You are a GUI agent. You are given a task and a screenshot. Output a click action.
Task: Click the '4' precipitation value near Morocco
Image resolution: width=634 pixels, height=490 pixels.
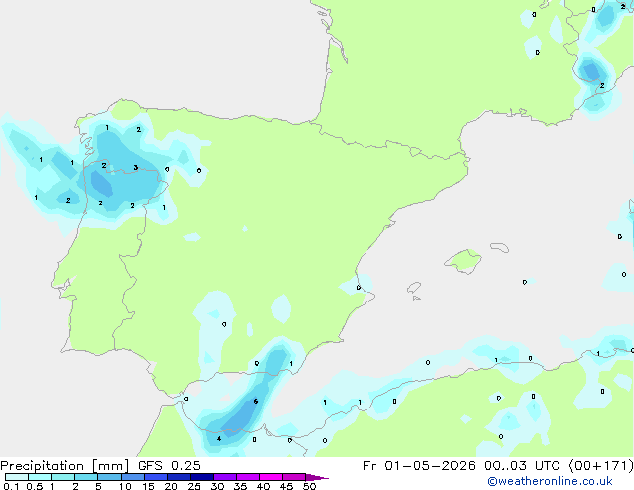[219, 439]
